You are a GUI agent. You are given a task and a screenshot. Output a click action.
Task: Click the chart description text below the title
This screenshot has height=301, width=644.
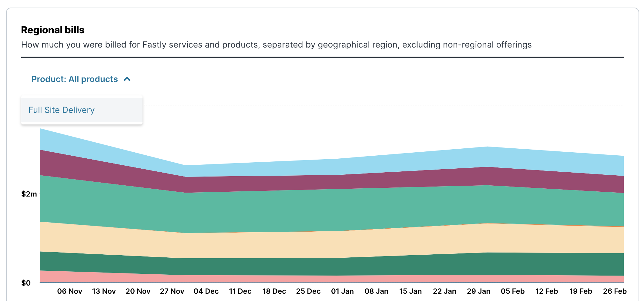(x=276, y=45)
